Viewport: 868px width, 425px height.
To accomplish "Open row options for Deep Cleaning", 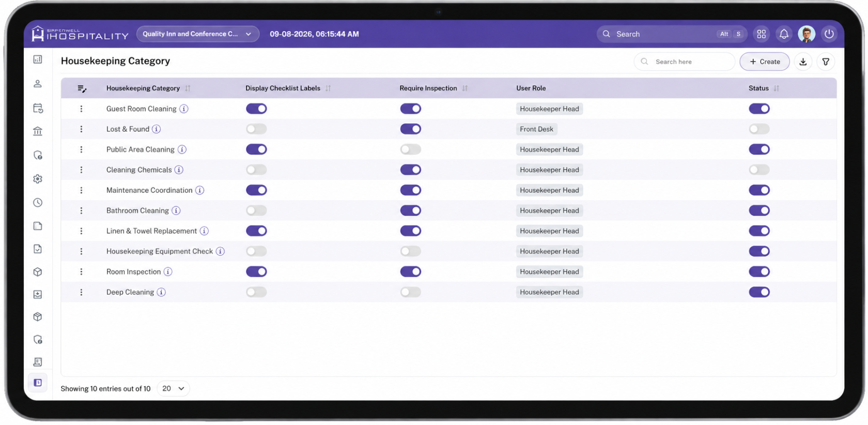I will coord(81,292).
